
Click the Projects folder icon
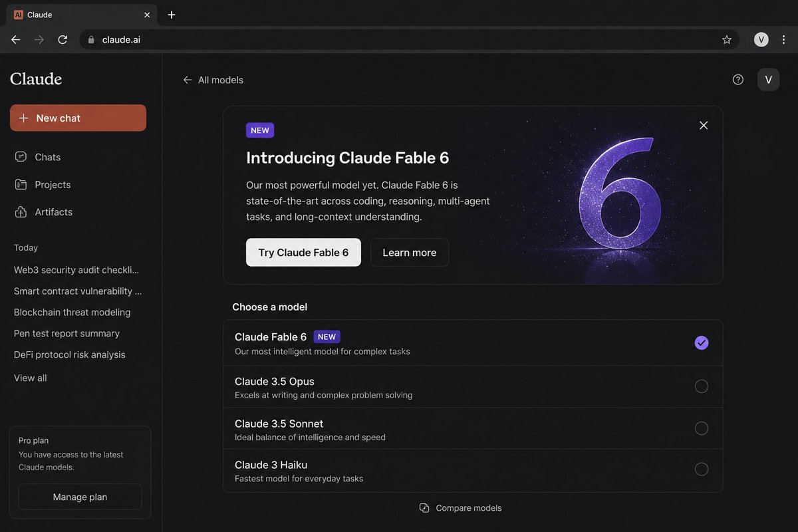tap(21, 185)
